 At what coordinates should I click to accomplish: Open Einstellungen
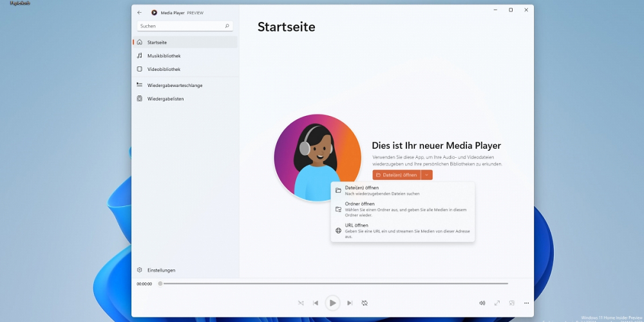tap(185, 270)
